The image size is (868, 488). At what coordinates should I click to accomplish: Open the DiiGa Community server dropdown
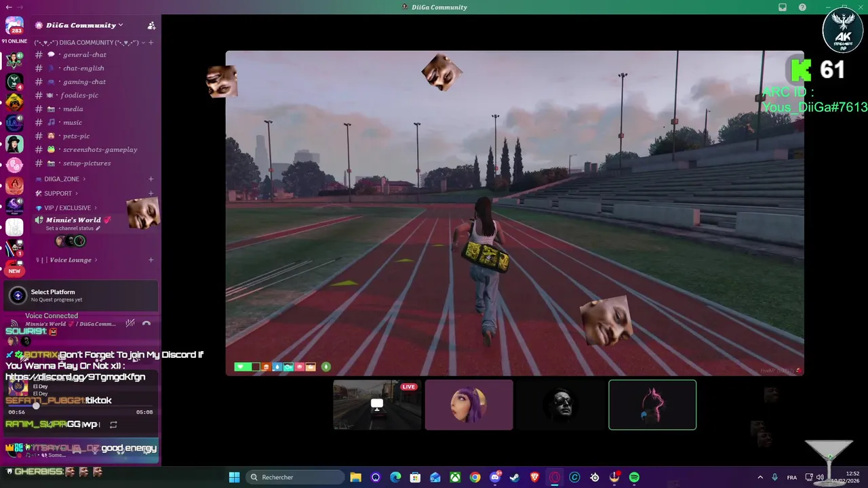point(79,25)
